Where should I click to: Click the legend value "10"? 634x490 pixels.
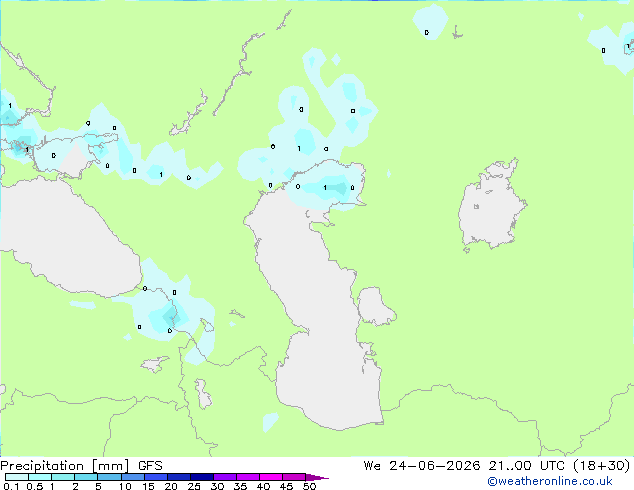click(x=125, y=486)
